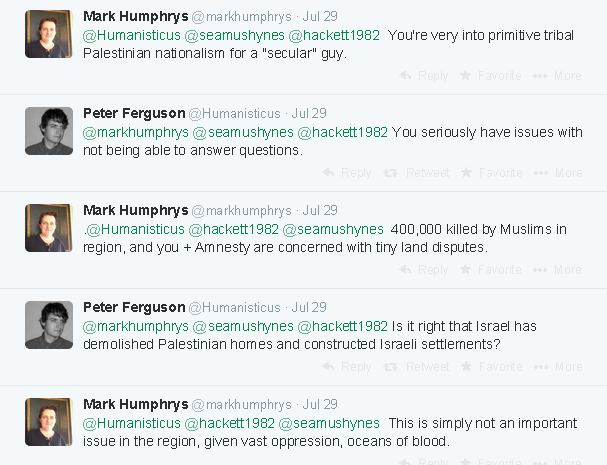The height and width of the screenshot is (465, 607).
Task: Click @hackett1982 mention in the "primitive tribal" tweet
Action: 334,35
